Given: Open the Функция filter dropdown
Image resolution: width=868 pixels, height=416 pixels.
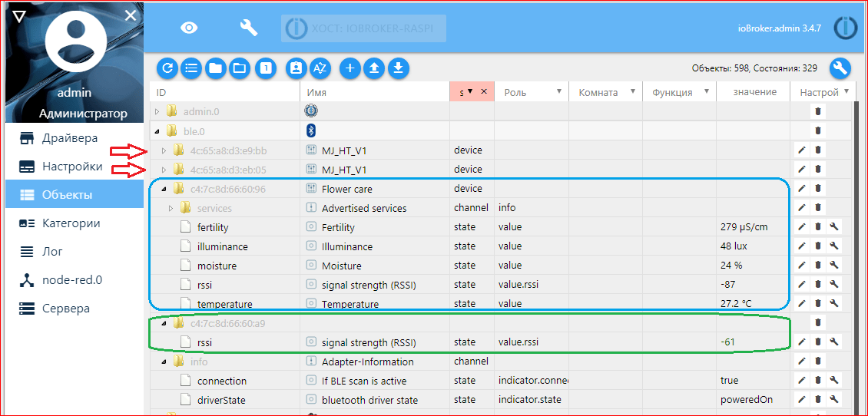Looking at the screenshot, I should [707, 91].
